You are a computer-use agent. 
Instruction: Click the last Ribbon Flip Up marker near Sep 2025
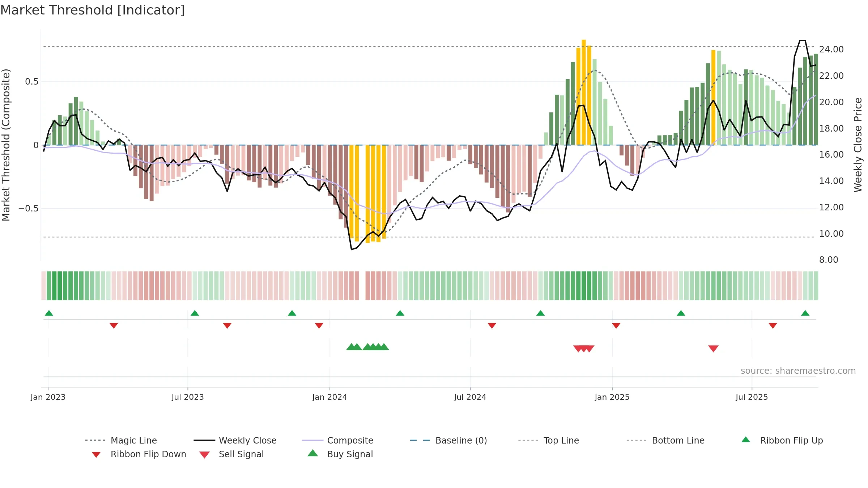click(805, 313)
